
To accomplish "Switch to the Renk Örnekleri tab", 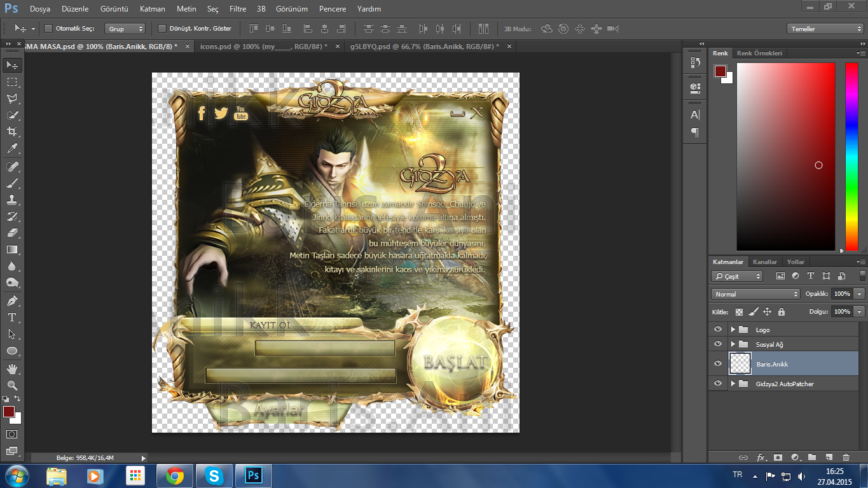I will pos(759,53).
